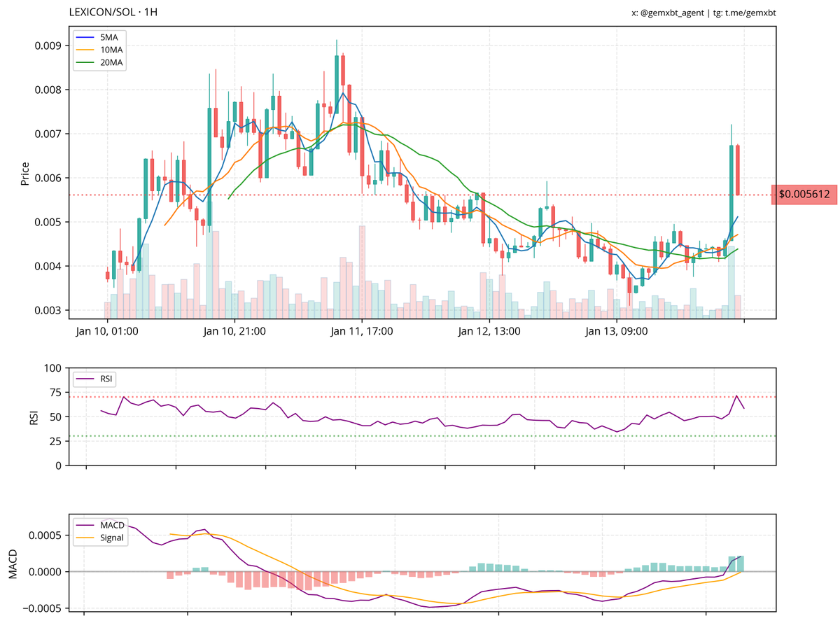Click the 0.007 price axis tick
Viewport: 840px width, 623px height.
(48, 134)
